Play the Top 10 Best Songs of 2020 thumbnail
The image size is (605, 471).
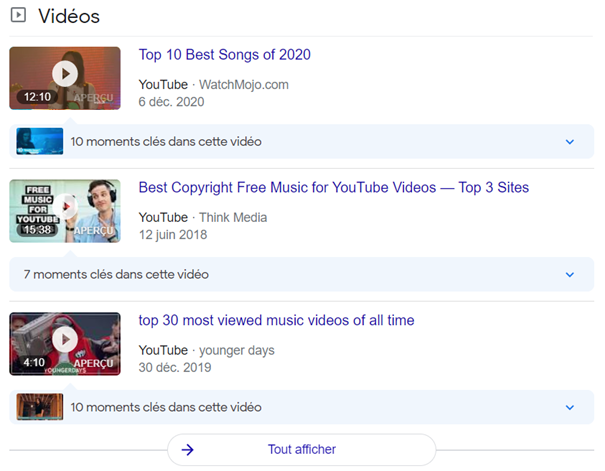[65, 78]
